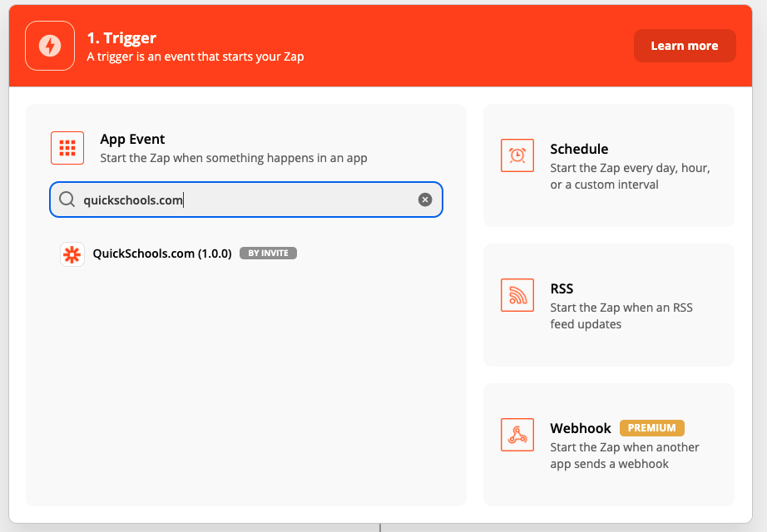
Task: Click the Webhook icon
Action: [x=517, y=435]
